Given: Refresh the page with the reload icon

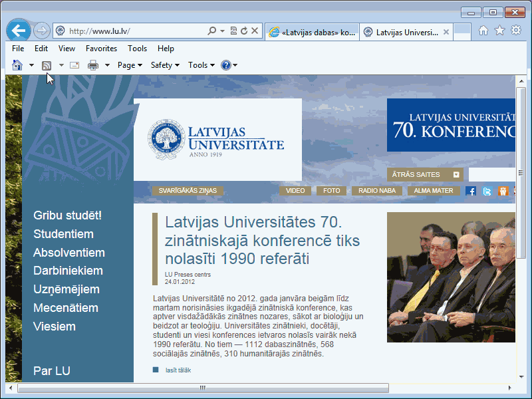Looking at the screenshot, I should [x=244, y=31].
